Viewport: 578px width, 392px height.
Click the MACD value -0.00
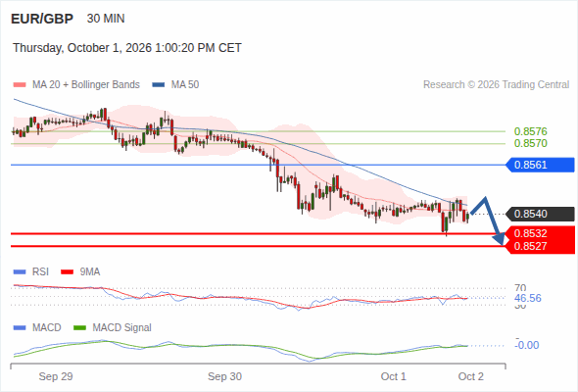(x=527, y=345)
